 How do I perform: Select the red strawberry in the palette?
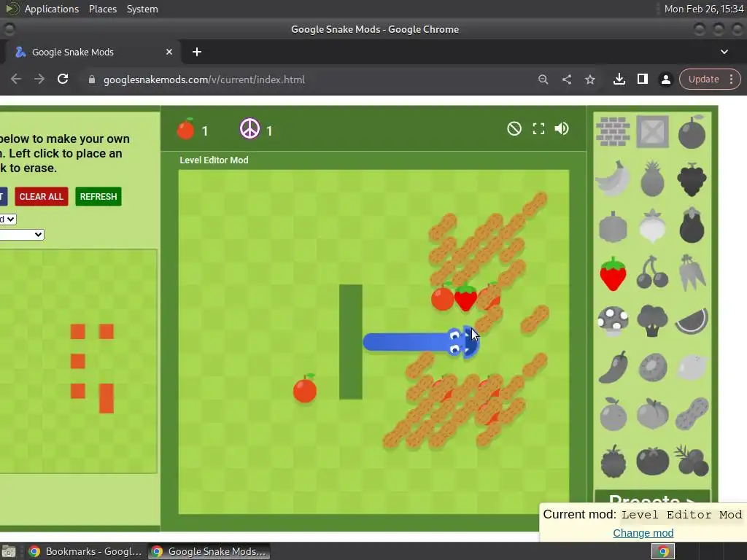(x=613, y=273)
